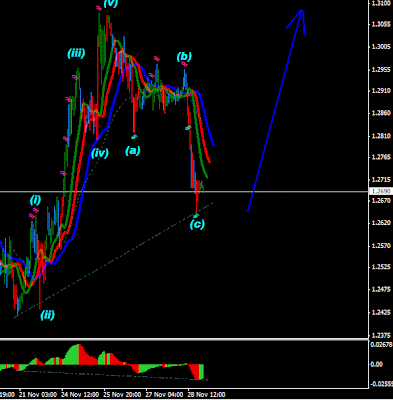The width and height of the screenshot is (393, 400).
Task: Select the pink marker below wave (b) label
Action: coord(184,64)
